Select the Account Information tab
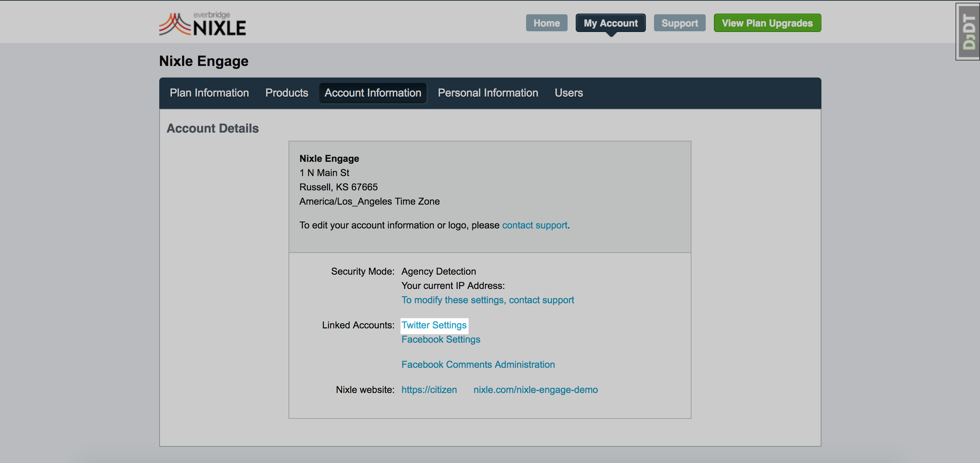 [x=373, y=93]
